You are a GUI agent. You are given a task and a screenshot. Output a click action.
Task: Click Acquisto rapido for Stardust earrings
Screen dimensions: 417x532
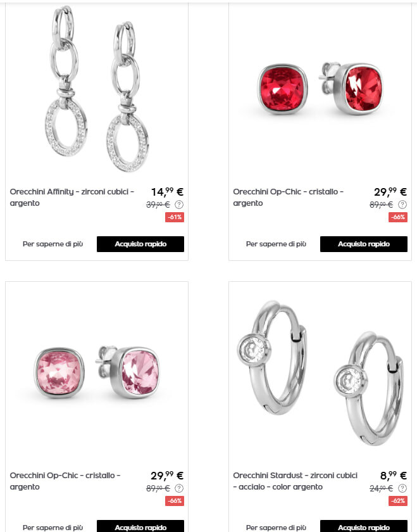[x=363, y=526]
